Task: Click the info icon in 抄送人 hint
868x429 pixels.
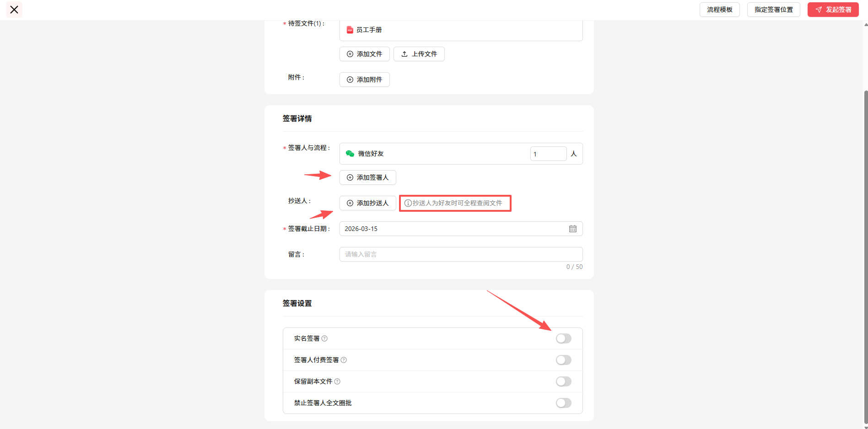Action: 408,203
